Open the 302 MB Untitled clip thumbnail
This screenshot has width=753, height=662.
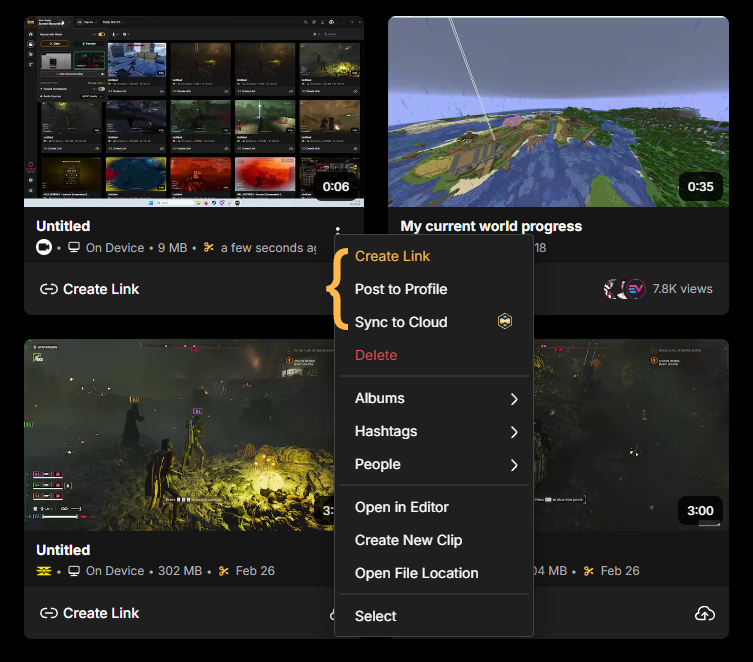pos(179,435)
